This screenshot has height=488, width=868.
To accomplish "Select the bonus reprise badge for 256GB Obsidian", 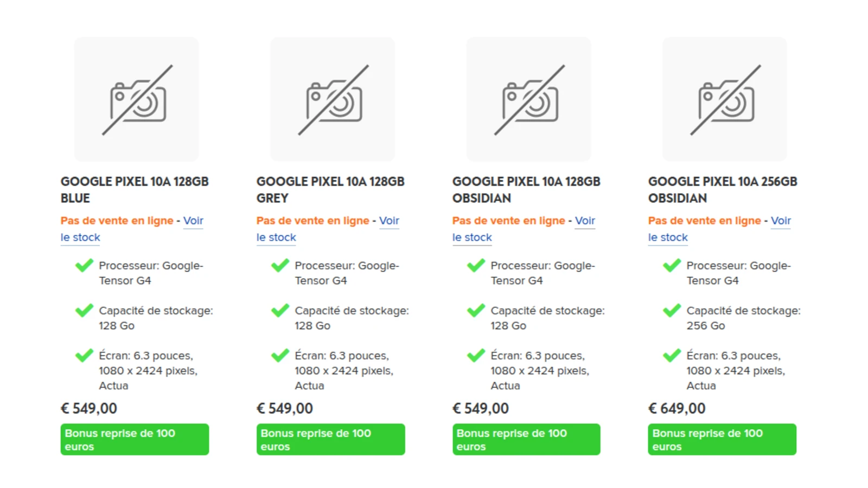I will 722,439.
